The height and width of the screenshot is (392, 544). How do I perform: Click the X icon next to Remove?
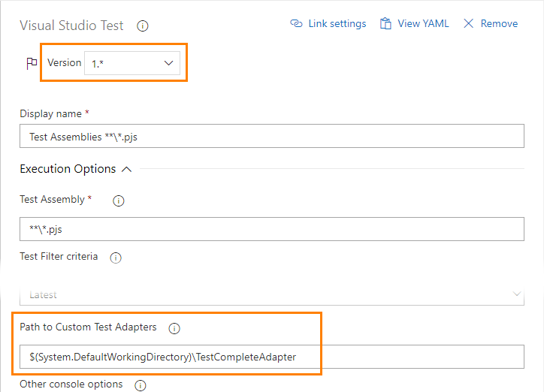tap(469, 24)
